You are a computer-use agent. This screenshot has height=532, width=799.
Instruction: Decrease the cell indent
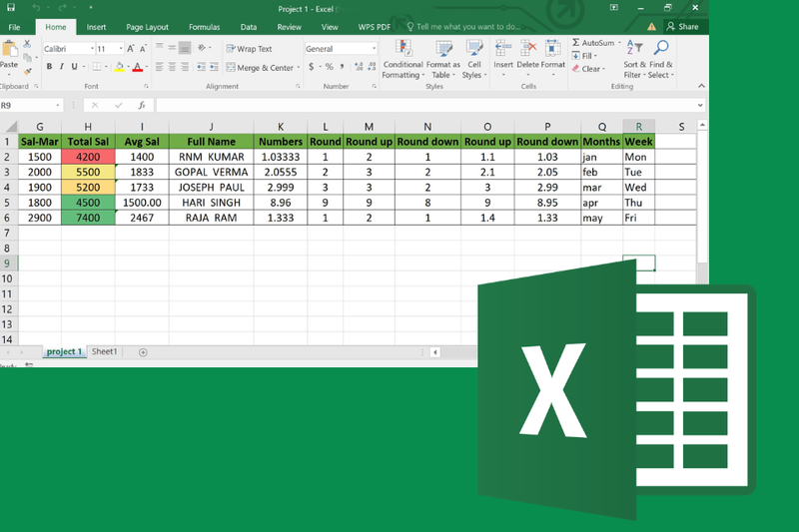tap(202, 67)
